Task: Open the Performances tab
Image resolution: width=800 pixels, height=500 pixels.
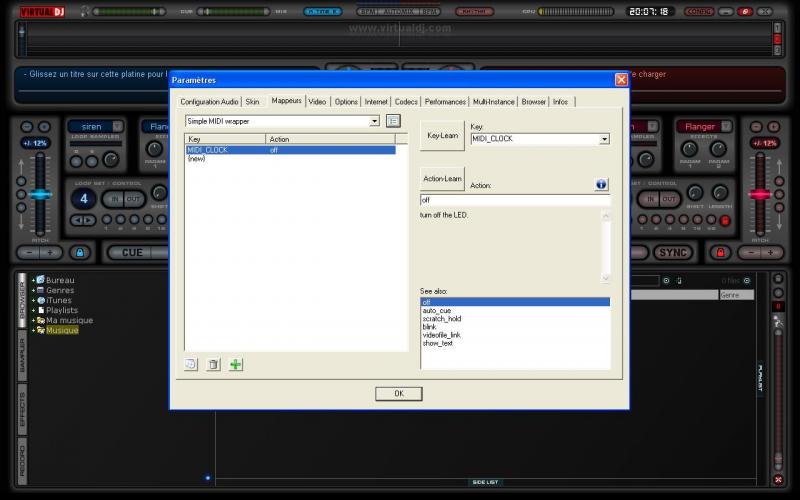Action: click(x=445, y=102)
